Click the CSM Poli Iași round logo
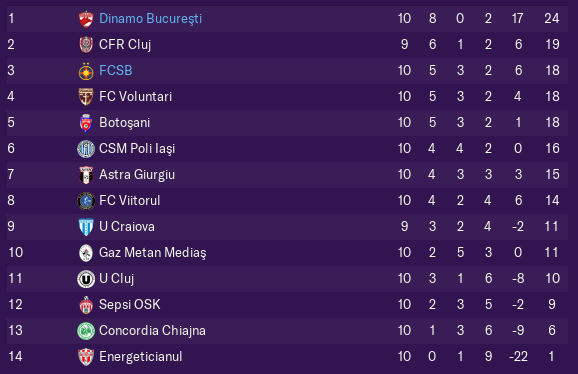The height and width of the screenshot is (374, 578). coord(86,149)
